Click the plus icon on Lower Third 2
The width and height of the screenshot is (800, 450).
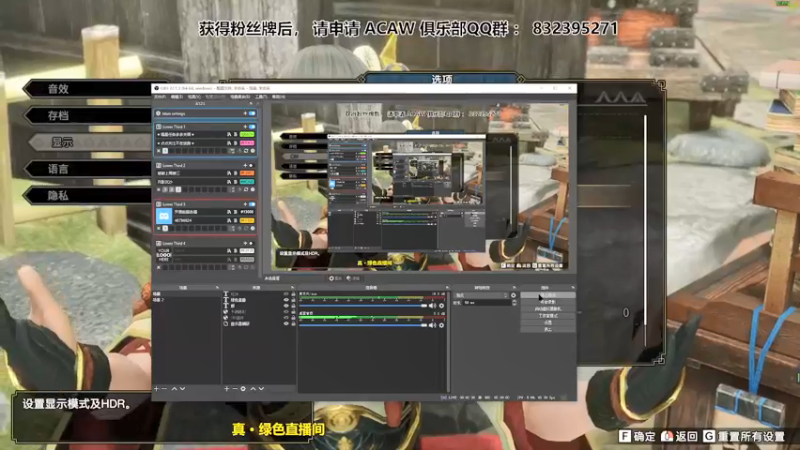click(245, 165)
